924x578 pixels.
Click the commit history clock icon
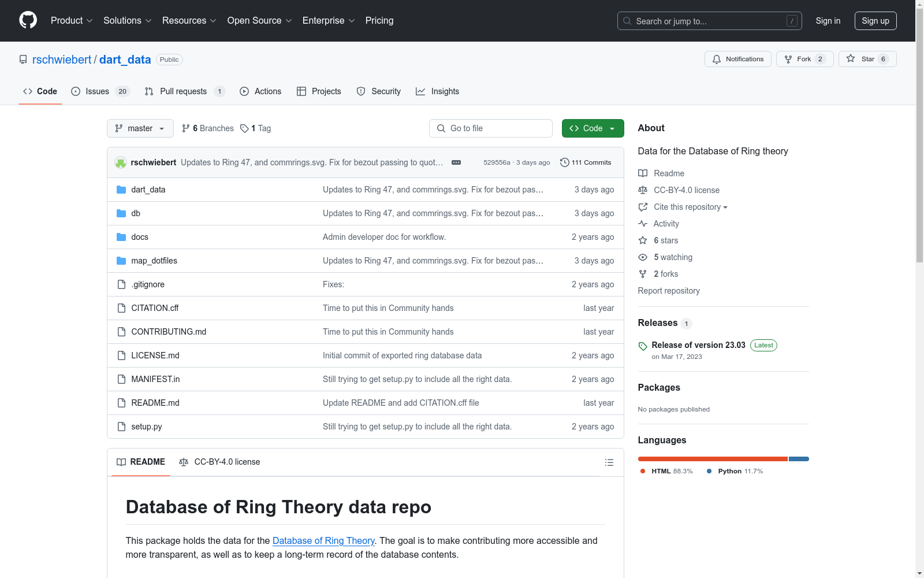click(x=565, y=162)
